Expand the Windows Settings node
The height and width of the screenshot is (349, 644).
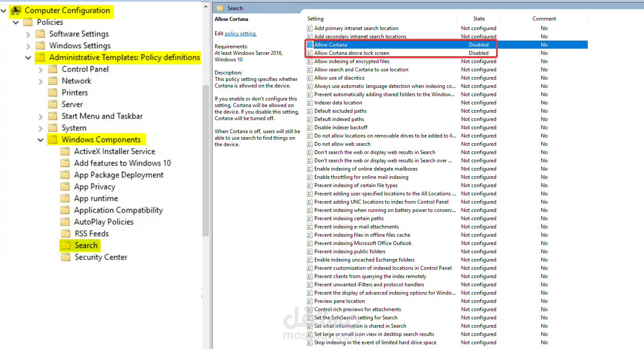pyautogui.click(x=28, y=46)
